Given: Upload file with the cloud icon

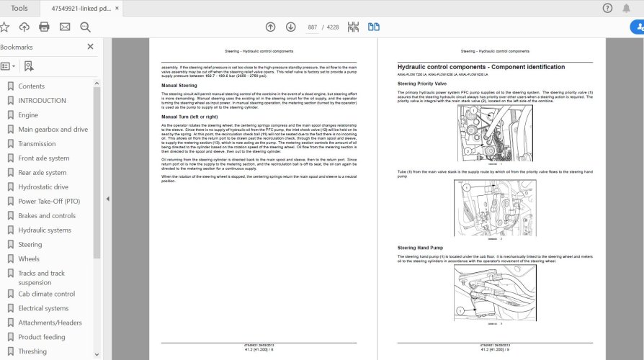Looking at the screenshot, I should click(24, 27).
